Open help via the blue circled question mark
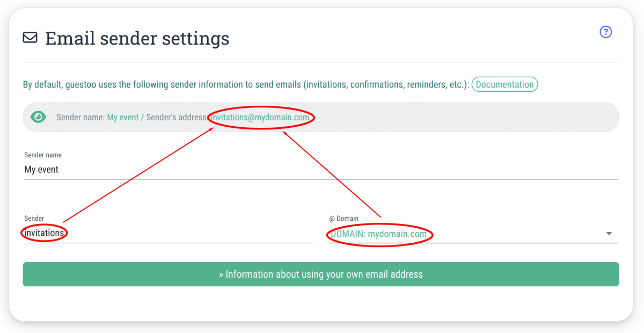 (x=605, y=32)
